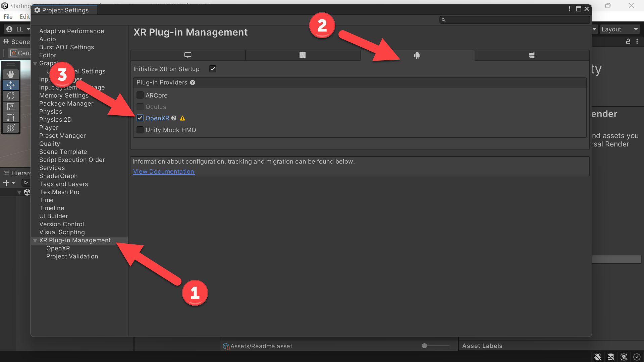Image resolution: width=644 pixels, height=362 pixels.
Task: Select the Hand tool in scene toolbar
Action: 11,74
